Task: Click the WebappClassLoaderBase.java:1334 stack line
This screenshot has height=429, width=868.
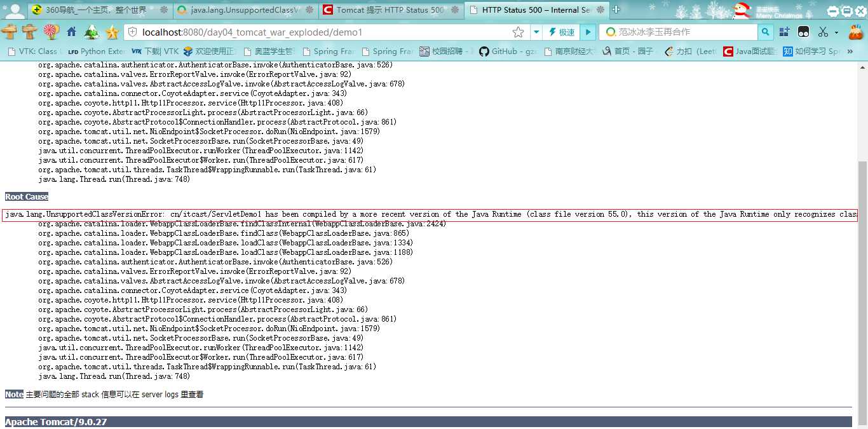Action: [226, 243]
